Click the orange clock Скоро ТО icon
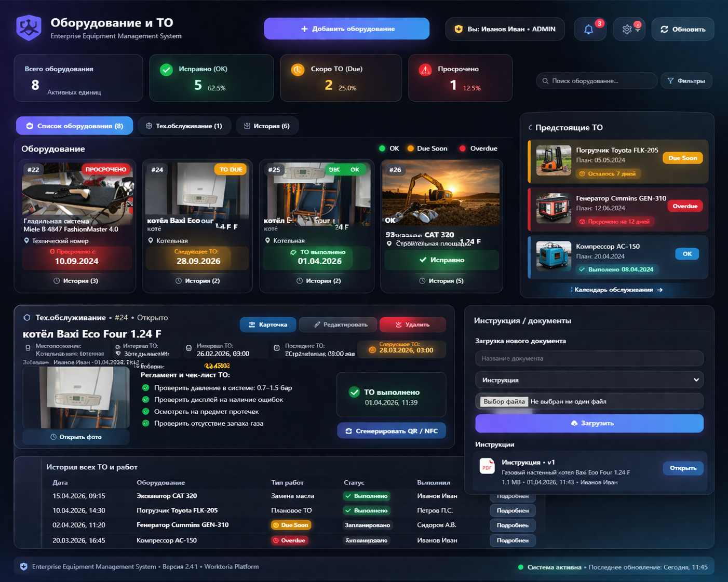Image resolution: width=728 pixels, height=582 pixels. (x=298, y=70)
